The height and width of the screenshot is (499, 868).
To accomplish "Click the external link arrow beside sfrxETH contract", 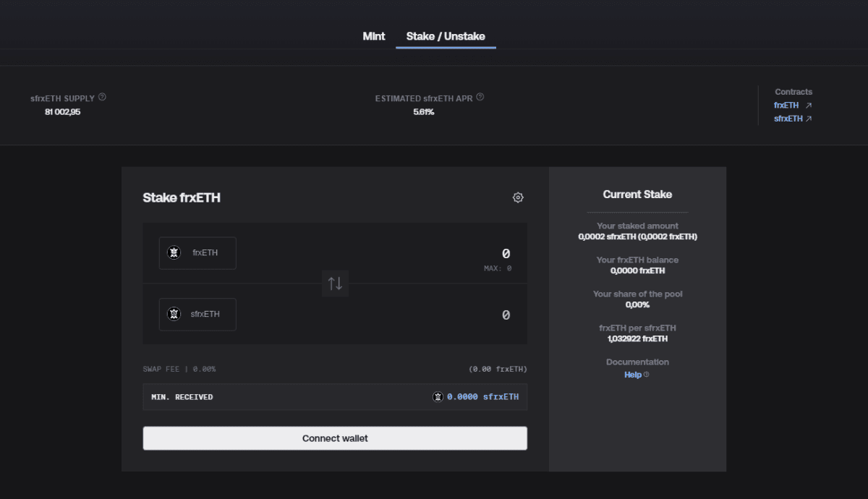I will 809,119.
